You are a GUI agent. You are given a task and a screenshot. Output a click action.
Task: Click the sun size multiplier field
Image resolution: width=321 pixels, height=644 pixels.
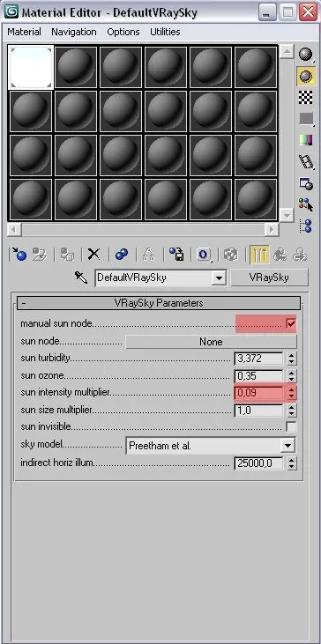point(258,410)
